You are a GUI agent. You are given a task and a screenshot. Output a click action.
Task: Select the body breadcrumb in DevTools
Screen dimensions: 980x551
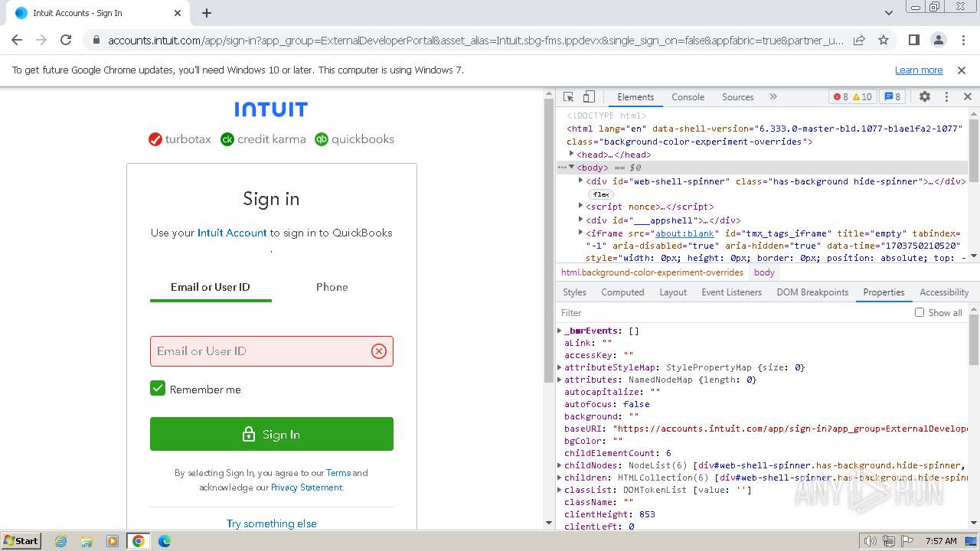764,272
